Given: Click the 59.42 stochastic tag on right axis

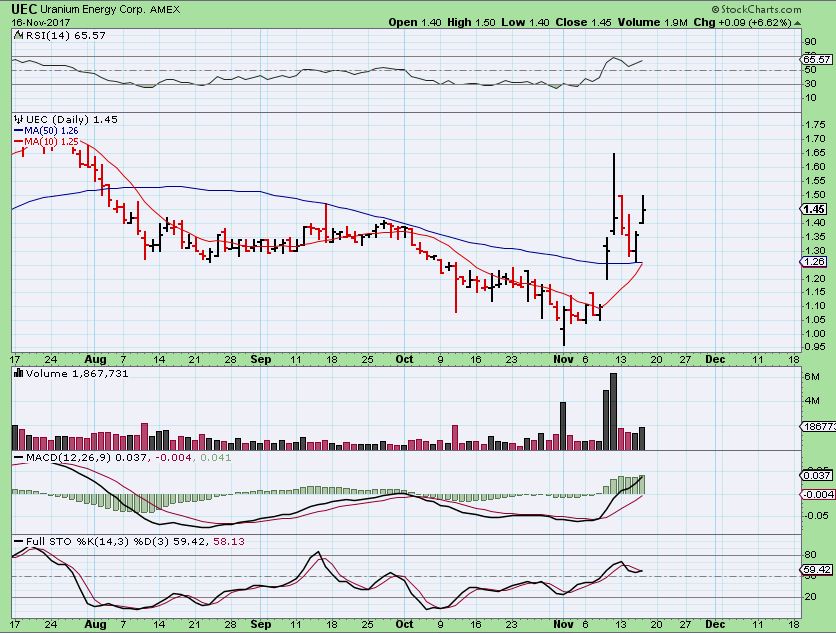Looking at the screenshot, I should point(816,569).
